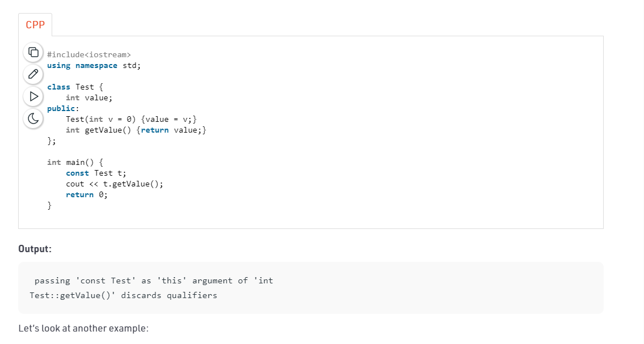The height and width of the screenshot is (344, 644).
Task: Select the CPP tab
Action: 35,25
